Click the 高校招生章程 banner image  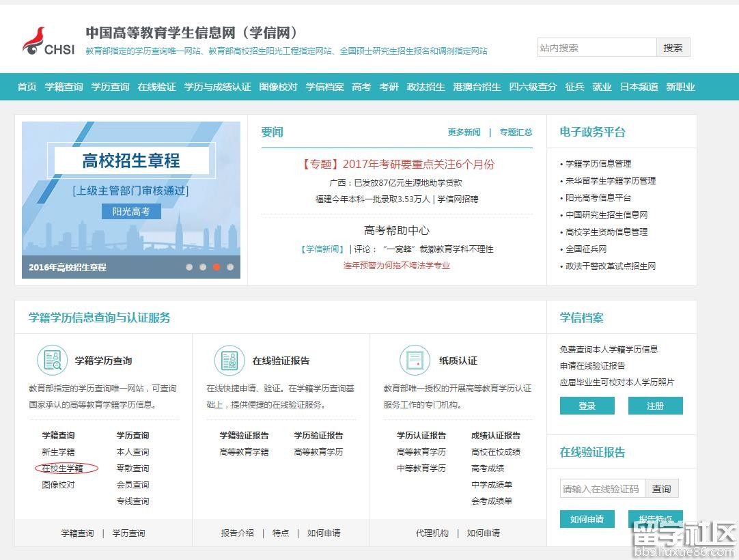(130, 191)
